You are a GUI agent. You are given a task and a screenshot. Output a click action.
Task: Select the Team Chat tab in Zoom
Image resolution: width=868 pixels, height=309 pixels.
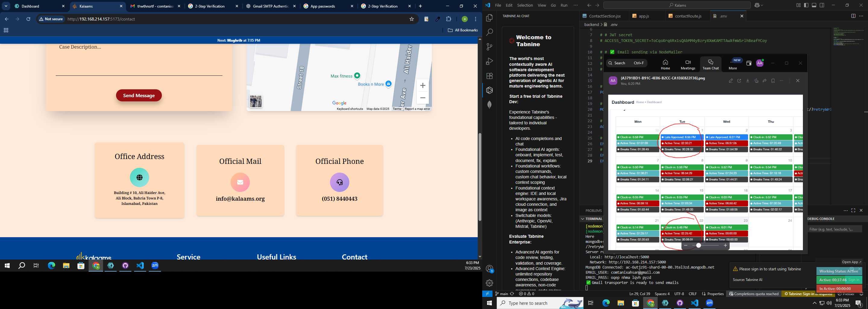tap(711, 64)
